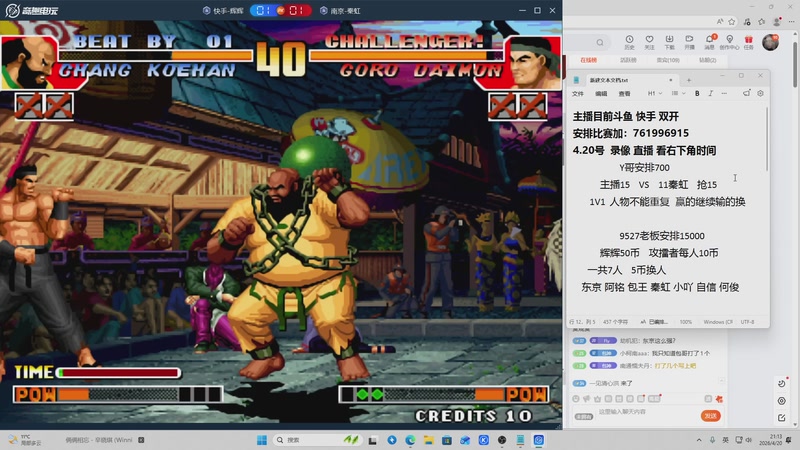Click the browser read aloud icon
The width and height of the screenshot is (800, 450).
coord(719,21)
